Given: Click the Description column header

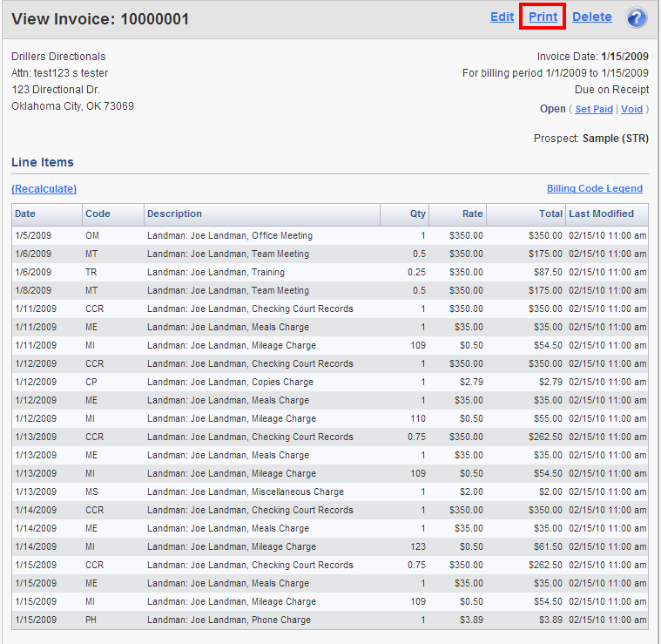Looking at the screenshot, I should click(174, 214).
